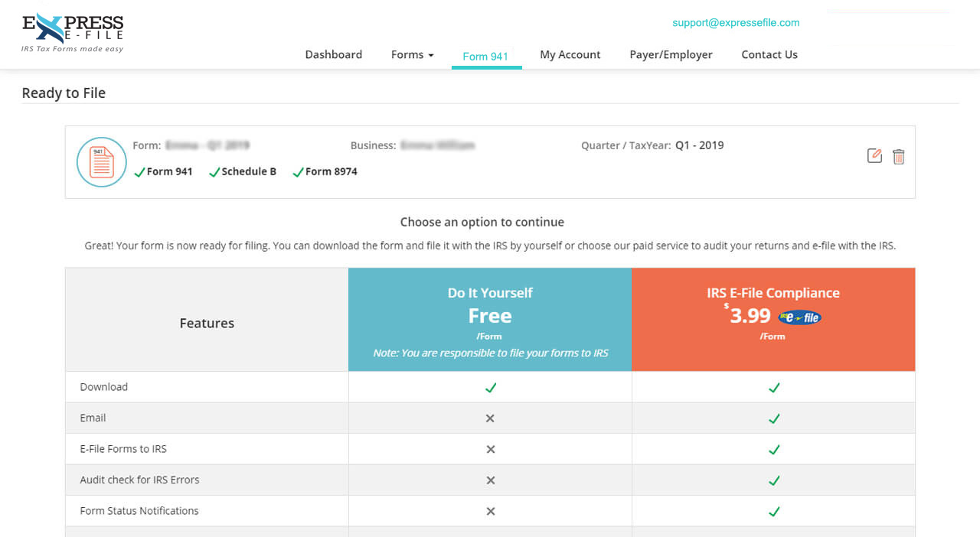Viewport: 980px width, 537px height.
Task: Click the E-File Forms checkmark under IRS E-File Compliance
Action: (x=773, y=449)
